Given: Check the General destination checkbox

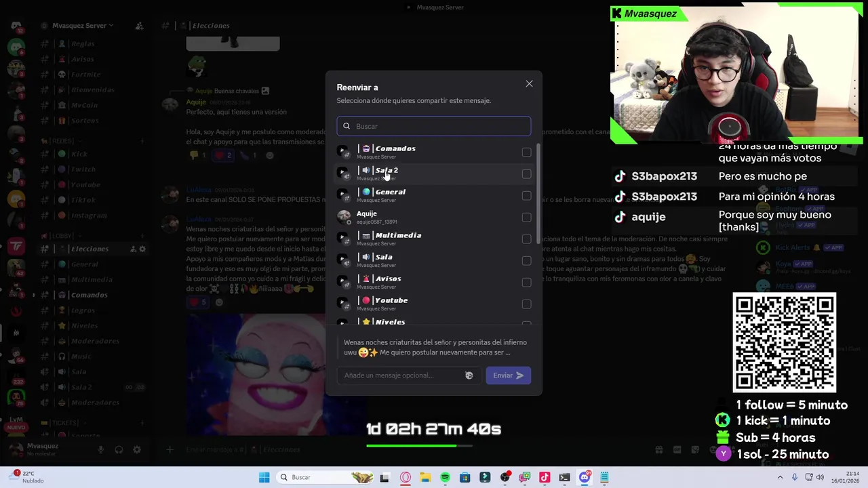Looking at the screenshot, I should click(526, 196).
